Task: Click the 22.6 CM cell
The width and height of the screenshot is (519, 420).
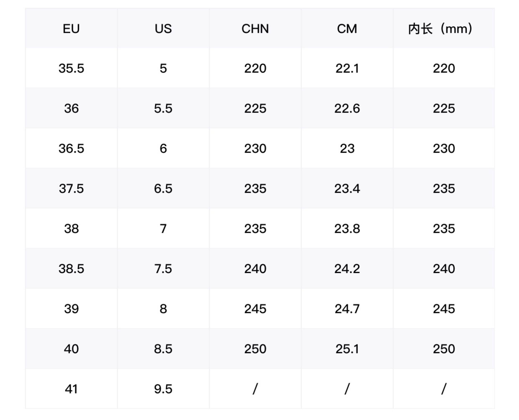Action: 347,108
